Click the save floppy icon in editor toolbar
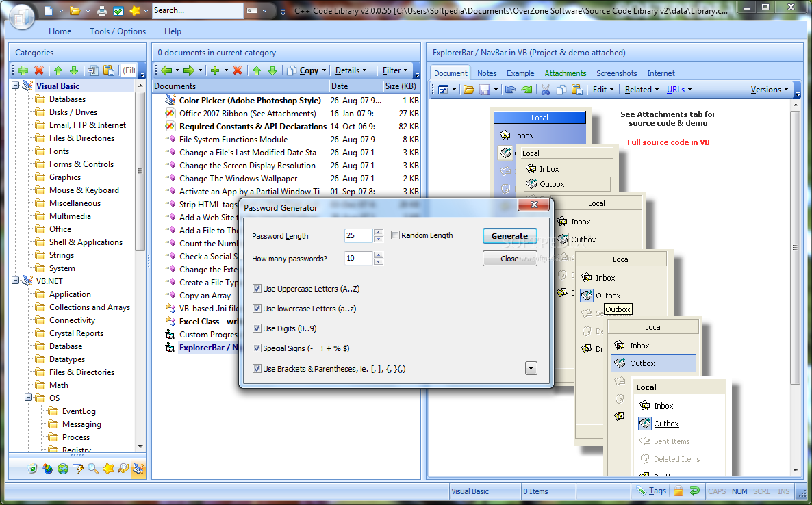 tap(485, 90)
